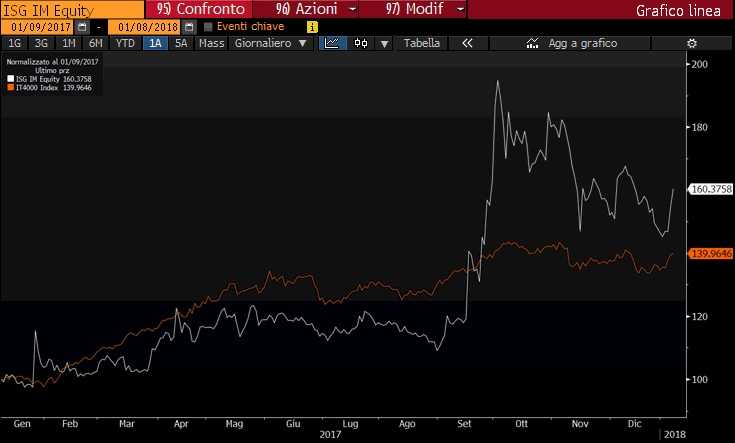
Task: Click the Agg a grafico chart icon
Action: pyautogui.click(x=532, y=43)
